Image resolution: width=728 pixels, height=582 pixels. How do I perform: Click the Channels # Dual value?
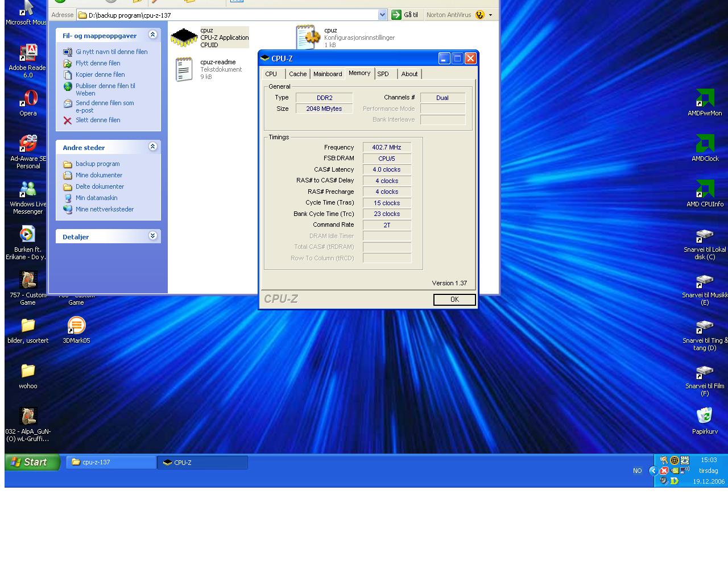point(442,98)
